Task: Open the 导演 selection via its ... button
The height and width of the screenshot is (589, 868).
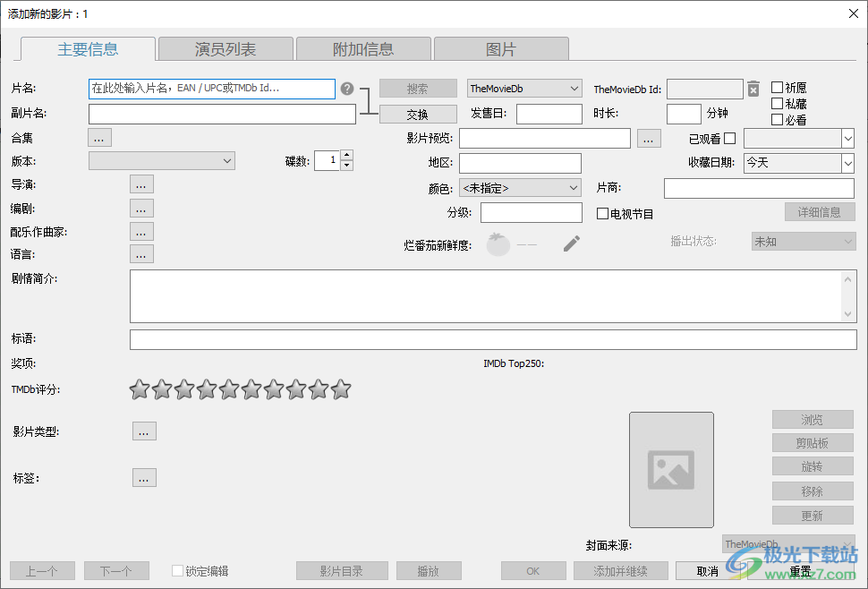Action: pos(141,184)
